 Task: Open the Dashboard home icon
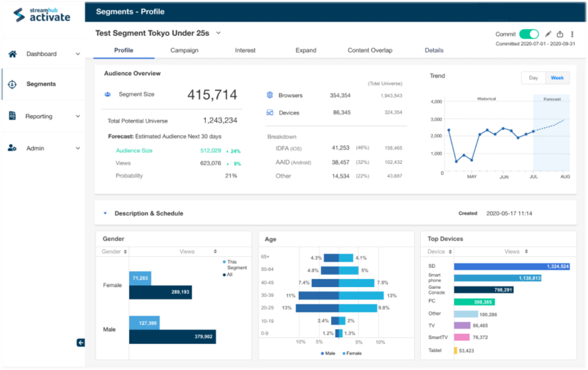[11, 54]
